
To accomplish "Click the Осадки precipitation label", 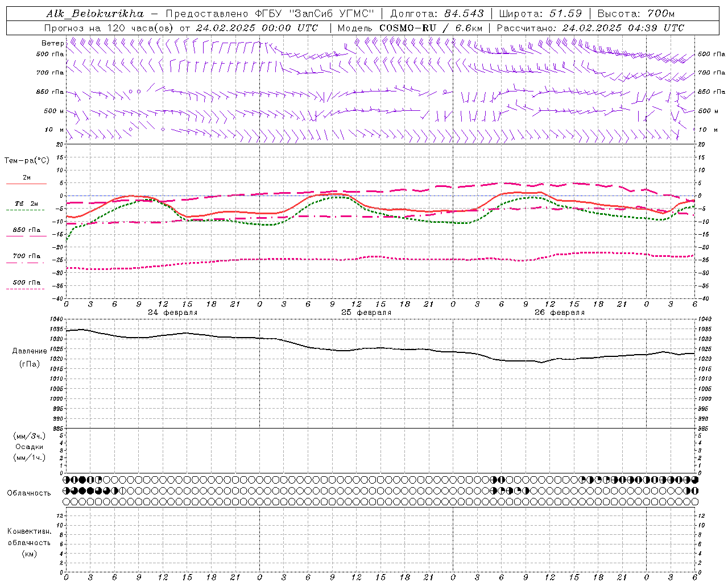I will click(x=30, y=447).
